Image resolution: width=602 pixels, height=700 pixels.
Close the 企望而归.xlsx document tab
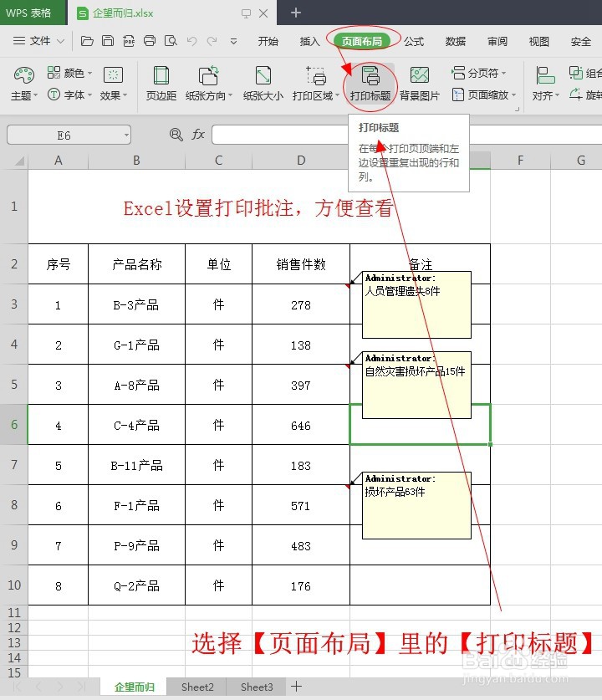pyautogui.click(x=263, y=13)
